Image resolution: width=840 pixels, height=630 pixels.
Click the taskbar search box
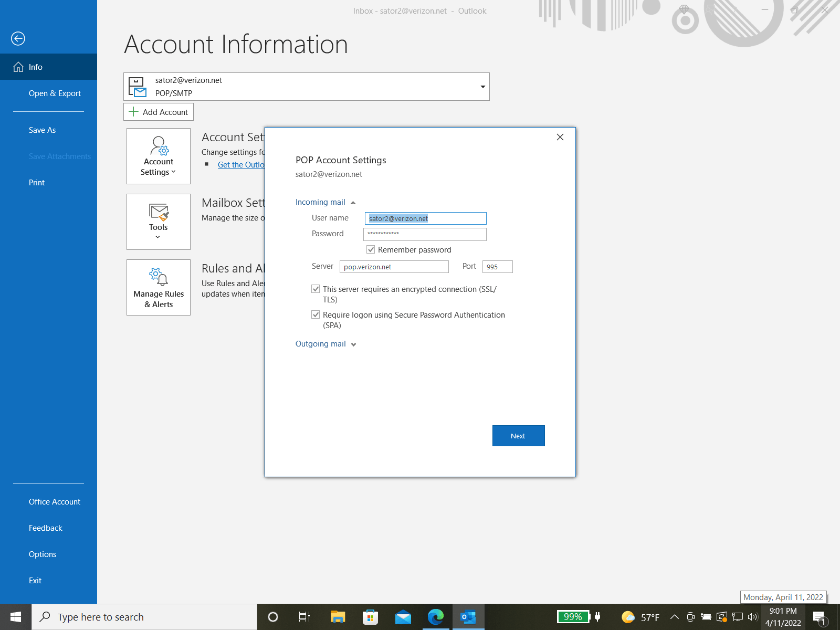pyautogui.click(x=145, y=617)
